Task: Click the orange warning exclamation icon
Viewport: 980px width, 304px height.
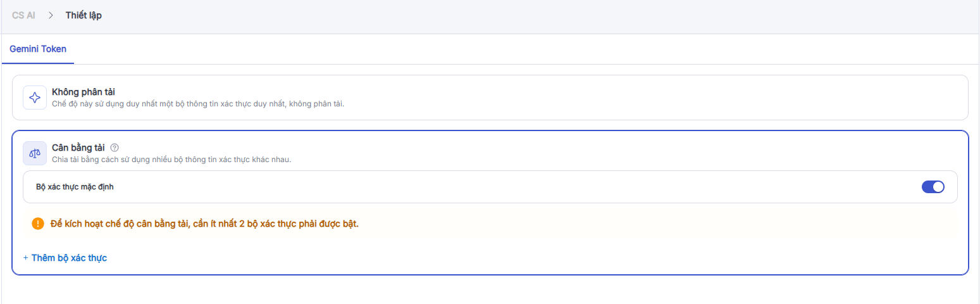Action: click(x=38, y=224)
